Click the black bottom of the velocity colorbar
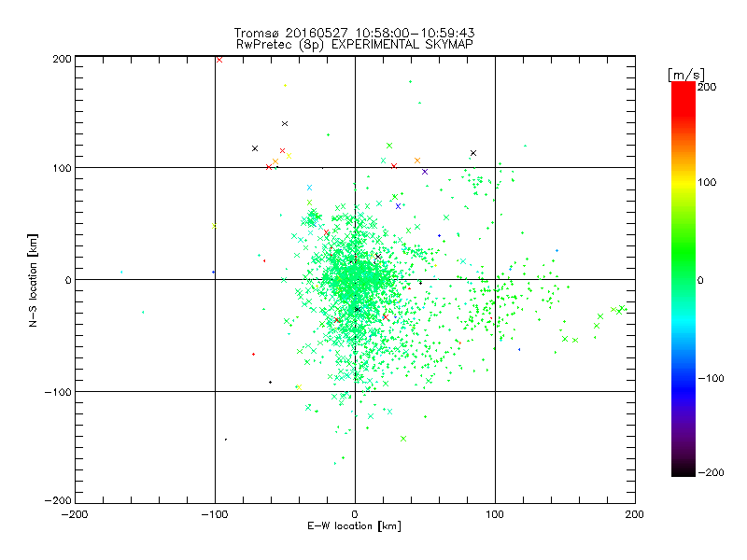This screenshot has height=560, width=747. point(684,471)
